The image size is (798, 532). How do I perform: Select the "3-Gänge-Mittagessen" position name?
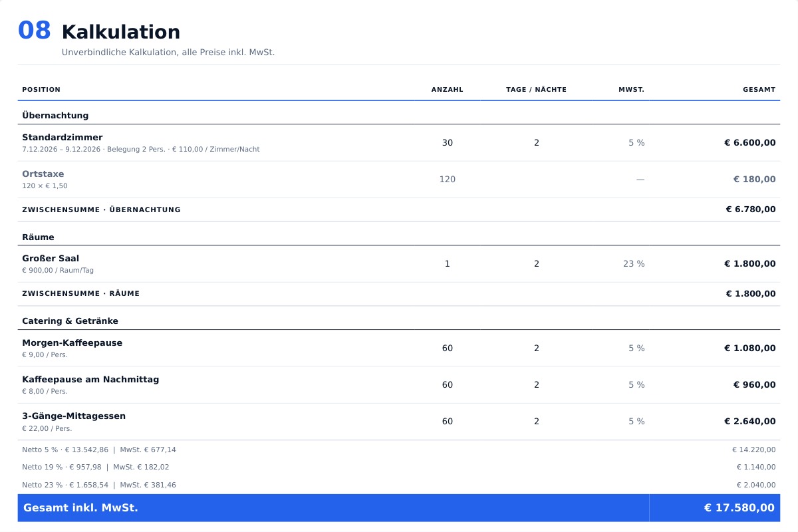(x=74, y=416)
